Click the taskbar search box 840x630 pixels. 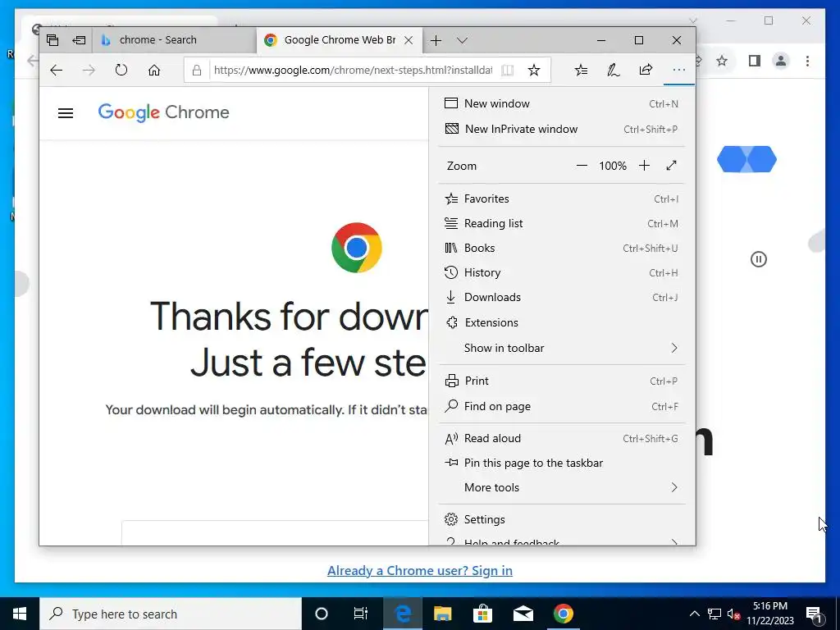[171, 614]
